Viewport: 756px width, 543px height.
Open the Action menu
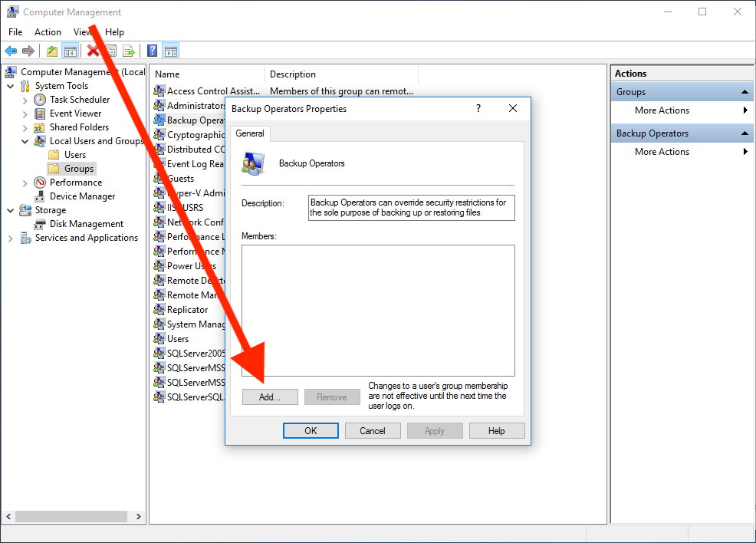point(48,31)
